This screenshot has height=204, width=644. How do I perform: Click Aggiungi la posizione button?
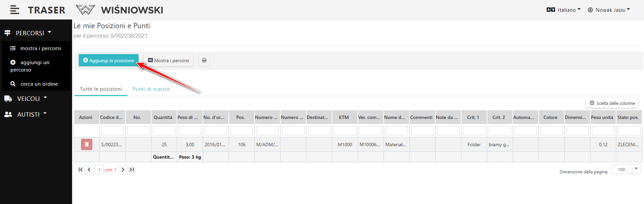(x=109, y=60)
